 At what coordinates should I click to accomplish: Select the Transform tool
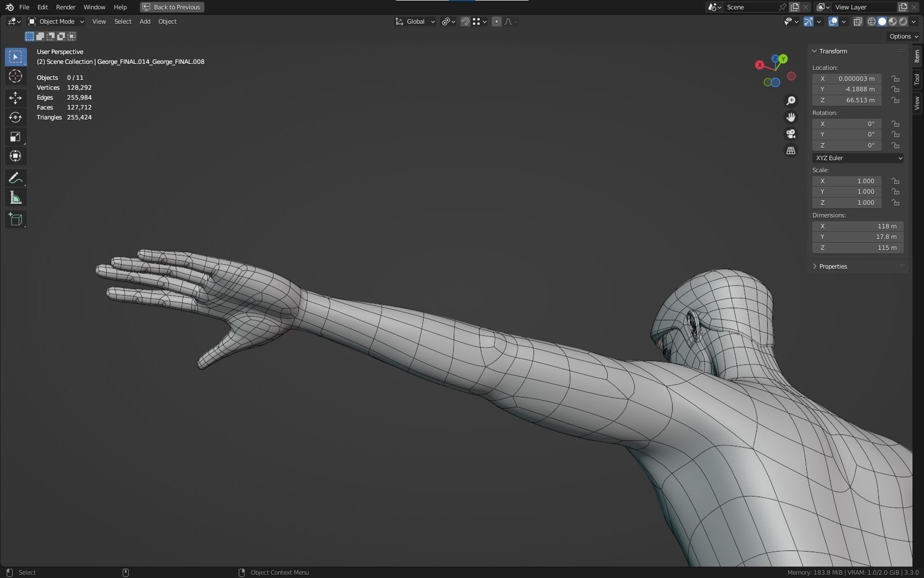pos(15,156)
